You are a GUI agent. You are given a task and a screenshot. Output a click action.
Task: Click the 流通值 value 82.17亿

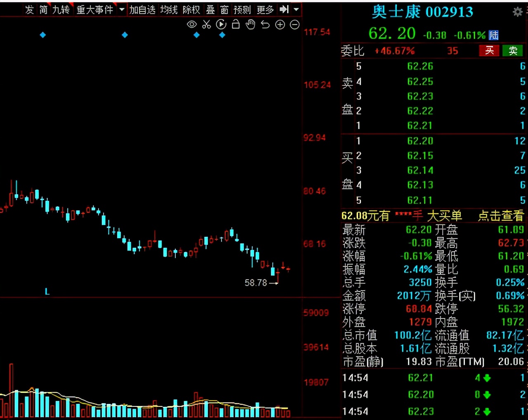click(x=505, y=335)
